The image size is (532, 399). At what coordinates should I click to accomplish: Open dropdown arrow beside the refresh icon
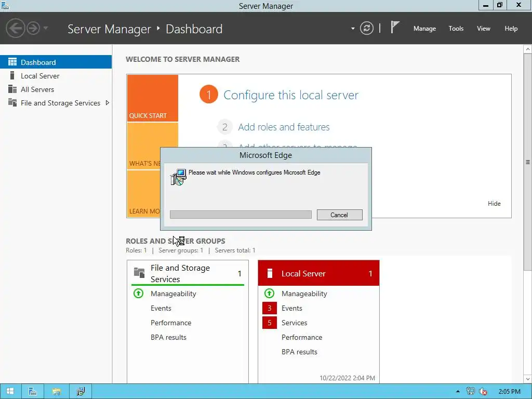point(353,29)
